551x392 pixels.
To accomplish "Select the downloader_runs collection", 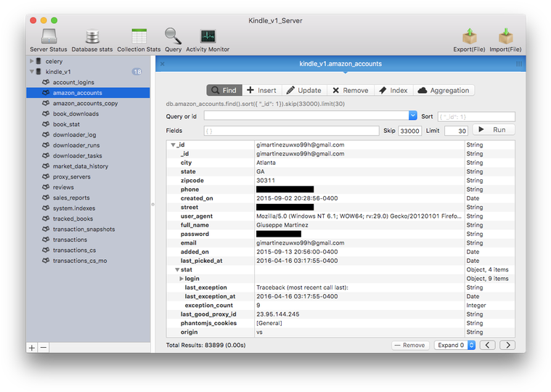I will pyautogui.click(x=88, y=145).
